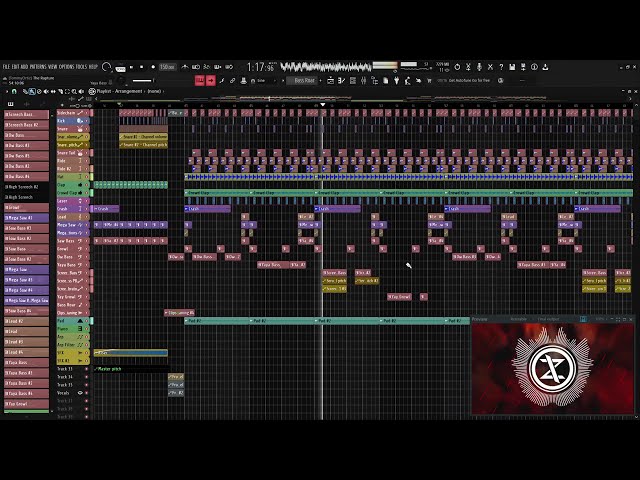Click the microphone recording icon

[x=479, y=67]
